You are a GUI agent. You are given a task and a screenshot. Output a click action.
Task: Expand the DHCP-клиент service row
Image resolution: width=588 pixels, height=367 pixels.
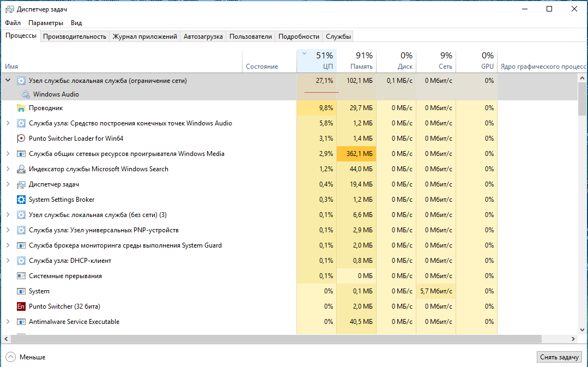(8, 261)
